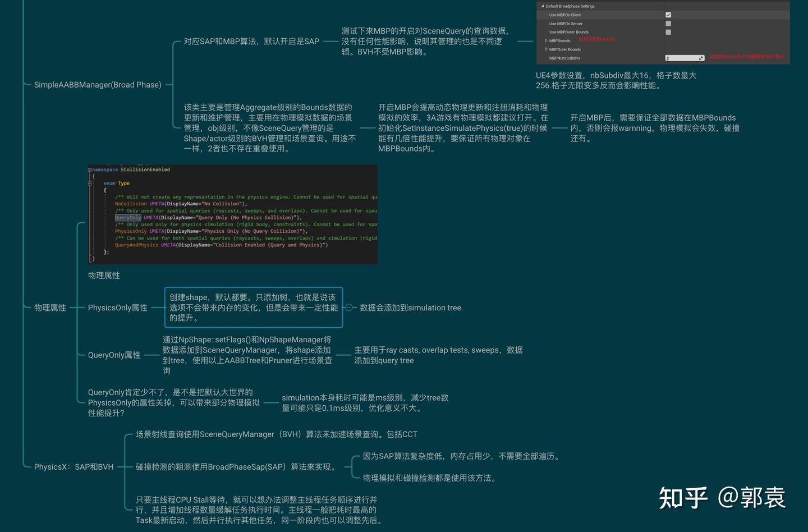Select the PhysicsX：SAP和BVH node
This screenshot has height=532, width=808.
click(74, 466)
